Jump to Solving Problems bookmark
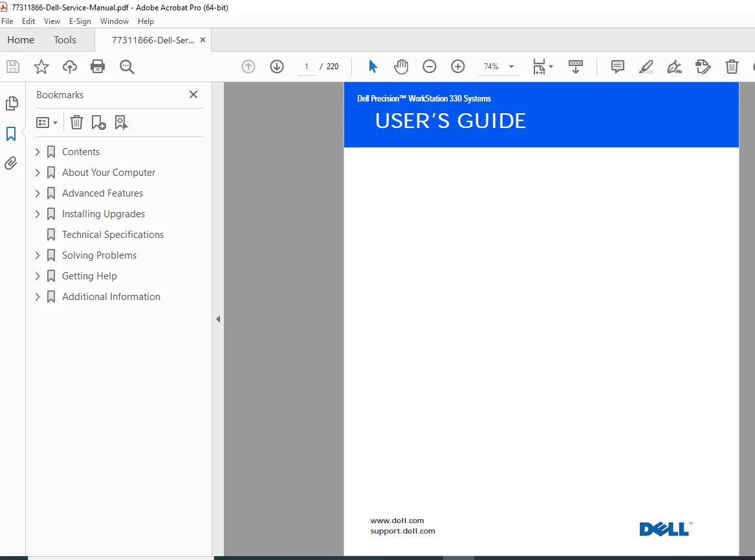The width and height of the screenshot is (755, 560). pos(99,255)
